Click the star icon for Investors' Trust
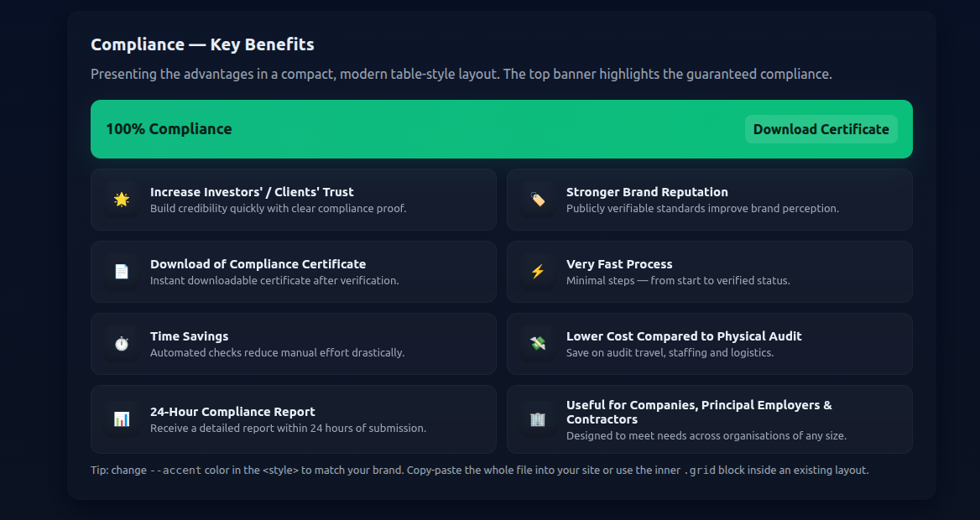 (122, 200)
